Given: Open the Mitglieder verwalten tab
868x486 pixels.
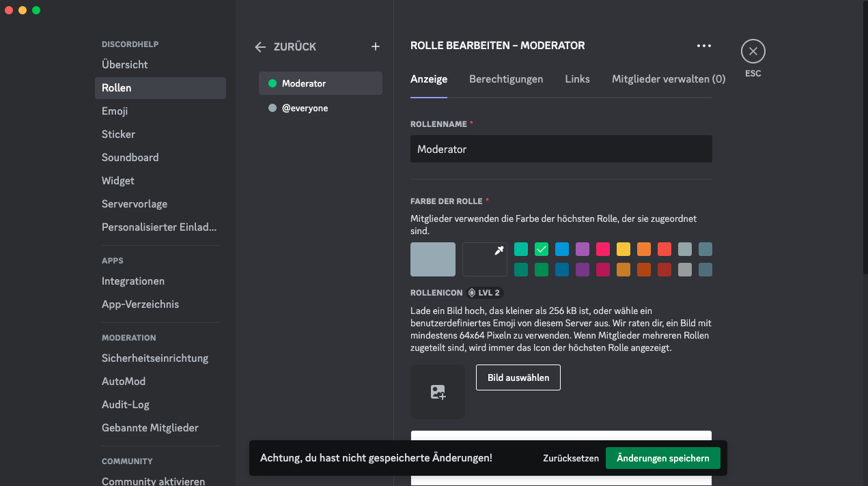Looking at the screenshot, I should point(668,79).
